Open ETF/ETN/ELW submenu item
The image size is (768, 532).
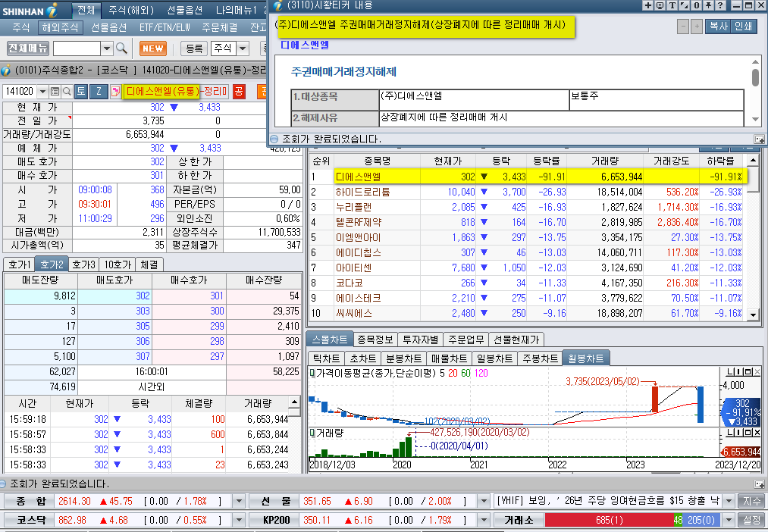[x=165, y=27]
